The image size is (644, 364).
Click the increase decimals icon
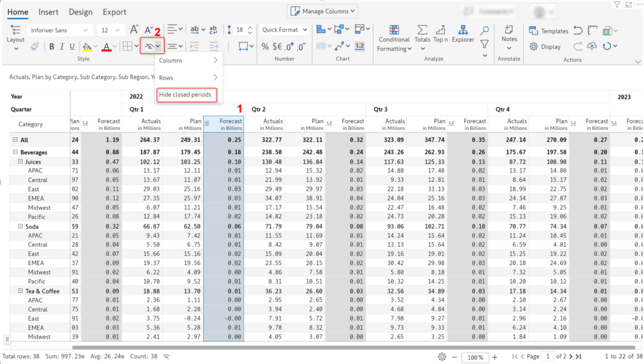289,46
